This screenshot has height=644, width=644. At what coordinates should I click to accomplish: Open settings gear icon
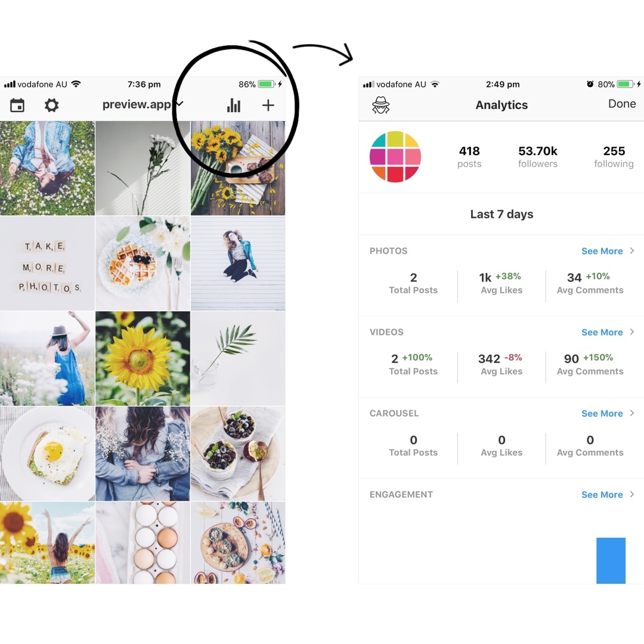[x=51, y=105]
